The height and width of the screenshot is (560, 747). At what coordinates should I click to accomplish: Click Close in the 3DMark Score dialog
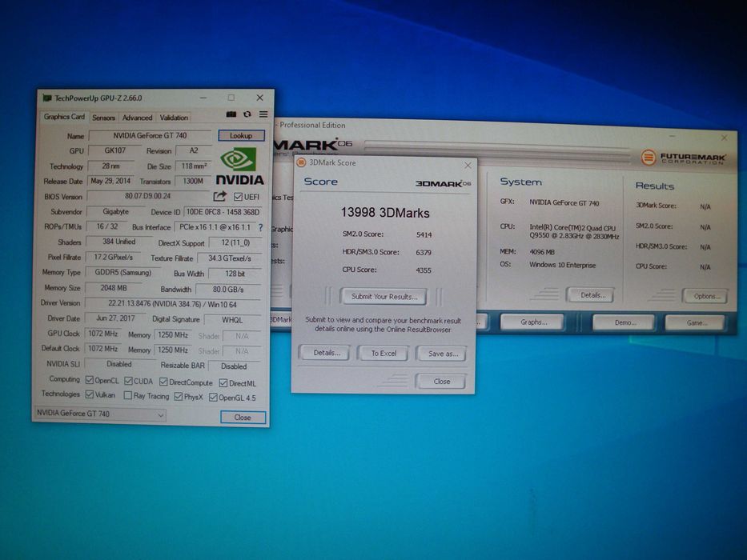point(442,382)
